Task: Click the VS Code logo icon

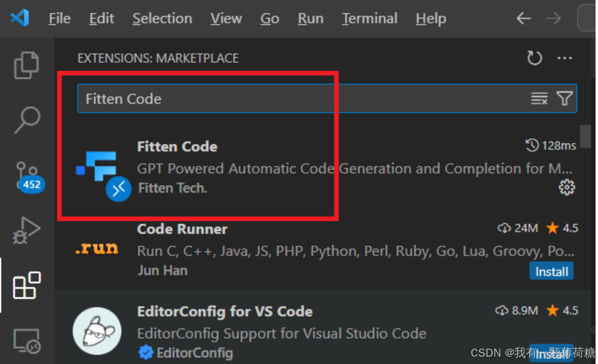Action: (x=20, y=18)
